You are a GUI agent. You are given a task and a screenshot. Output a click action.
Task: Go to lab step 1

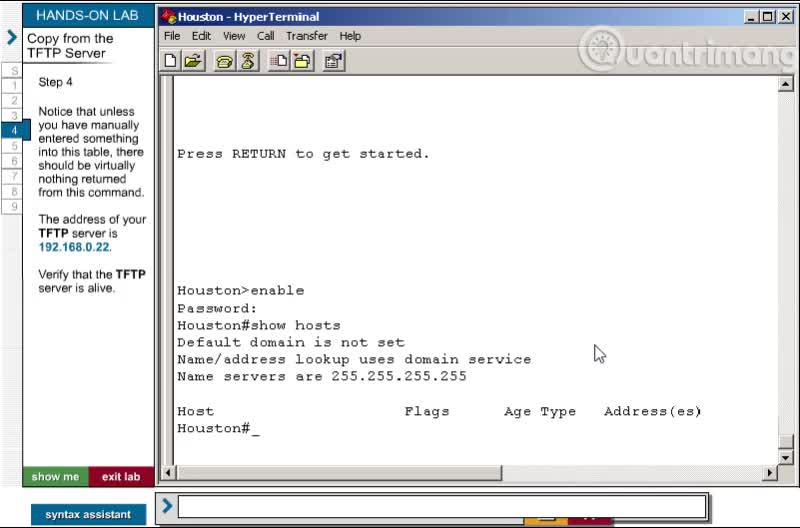tap(12, 85)
